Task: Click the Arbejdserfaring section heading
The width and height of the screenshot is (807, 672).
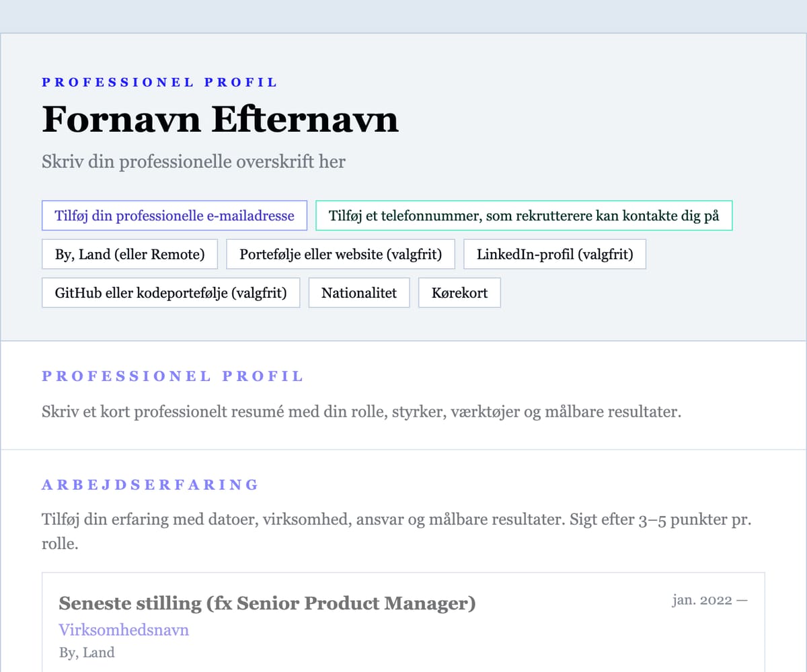Action: point(150,485)
